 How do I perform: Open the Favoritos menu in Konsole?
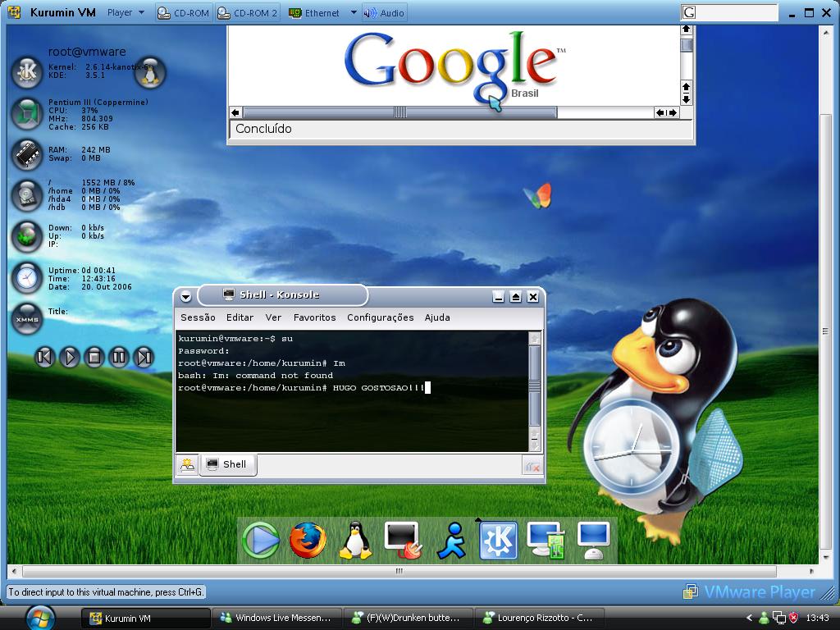[314, 317]
